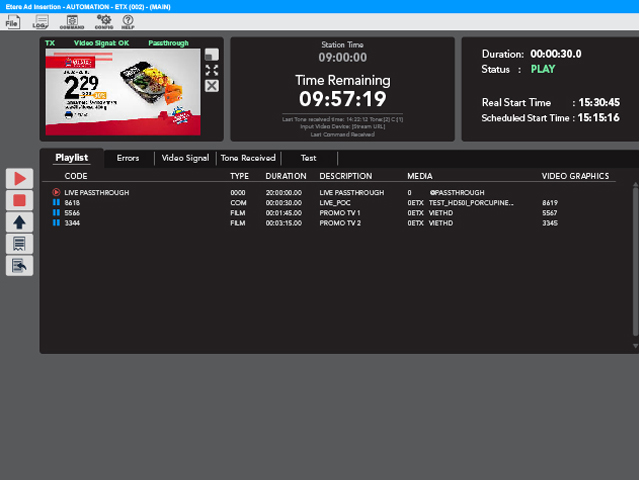Click the DURATION column header

click(286, 176)
